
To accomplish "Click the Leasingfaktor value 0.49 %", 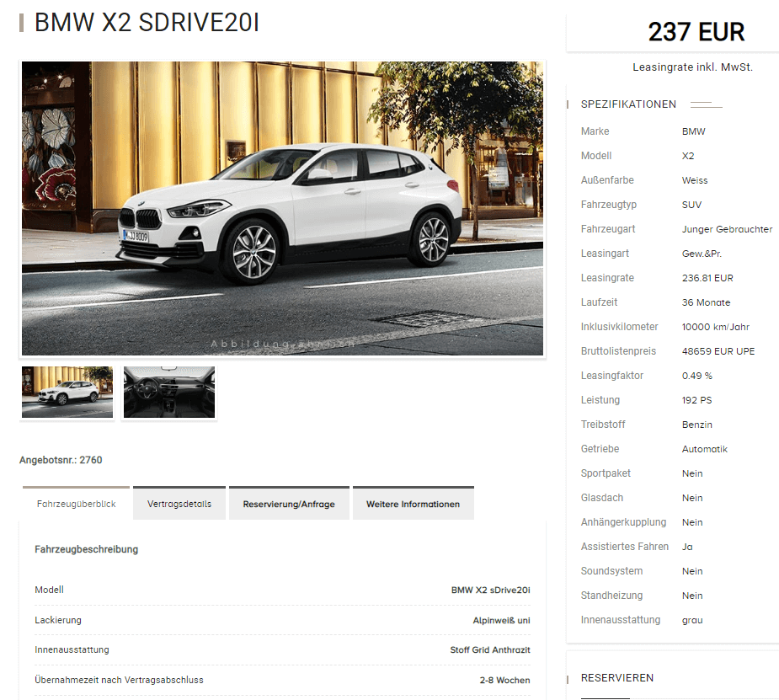I will [697, 376].
